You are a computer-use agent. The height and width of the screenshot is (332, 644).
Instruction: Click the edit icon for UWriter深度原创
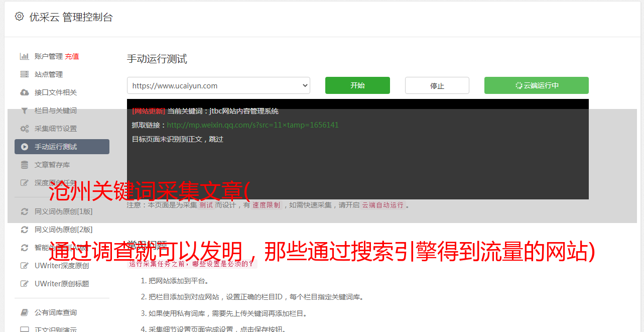click(24, 266)
